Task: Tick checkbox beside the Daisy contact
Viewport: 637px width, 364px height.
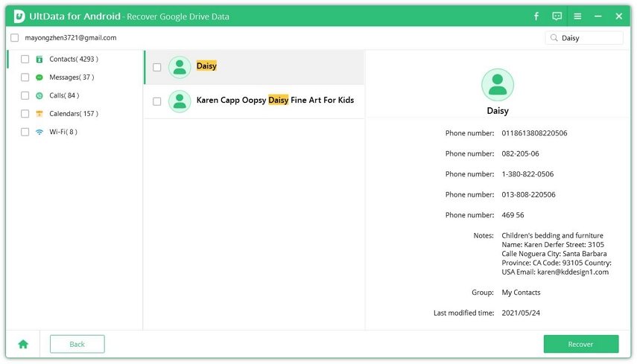Action: coord(157,67)
